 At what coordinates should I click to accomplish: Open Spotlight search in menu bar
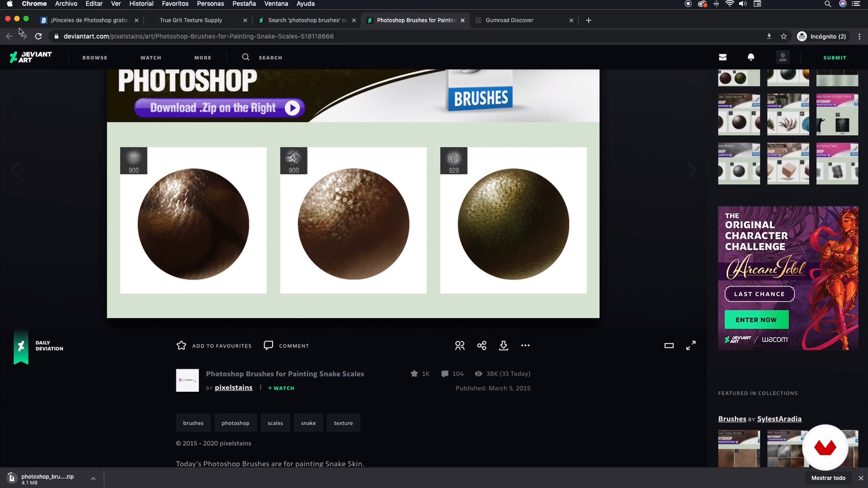pos(828,4)
